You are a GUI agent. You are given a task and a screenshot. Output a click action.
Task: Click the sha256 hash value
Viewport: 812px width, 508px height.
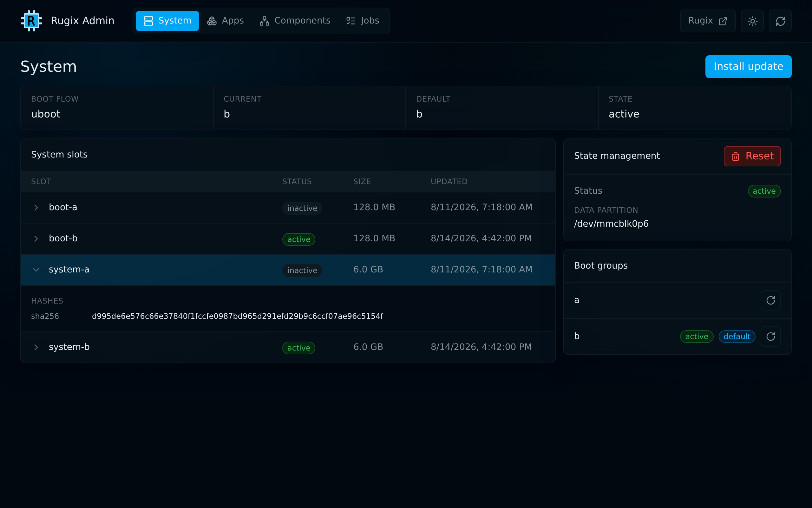tap(238, 316)
